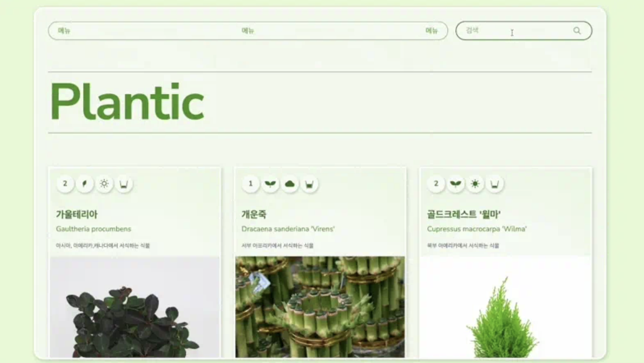644x363 pixels.
Task: Click the water cup icon on 가울테리아 card
Action: tap(124, 184)
